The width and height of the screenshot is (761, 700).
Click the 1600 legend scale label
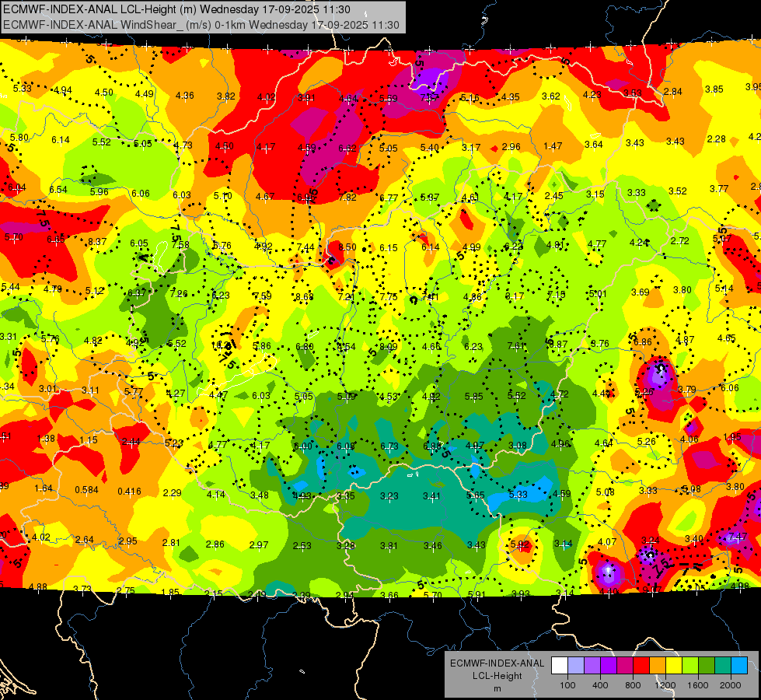[698, 685]
